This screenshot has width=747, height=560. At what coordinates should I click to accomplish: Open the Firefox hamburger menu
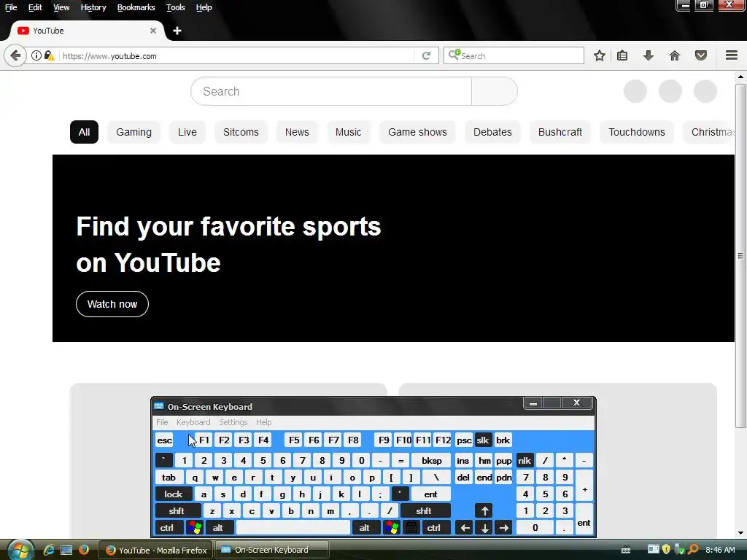[732, 55]
